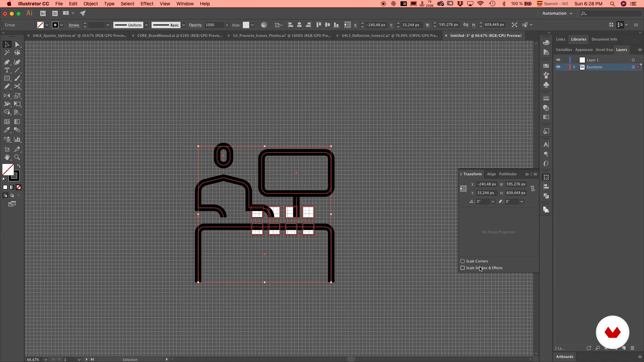Screen dimensions: 644x362
Task: Set color mode to None
Action: [x=19, y=187]
